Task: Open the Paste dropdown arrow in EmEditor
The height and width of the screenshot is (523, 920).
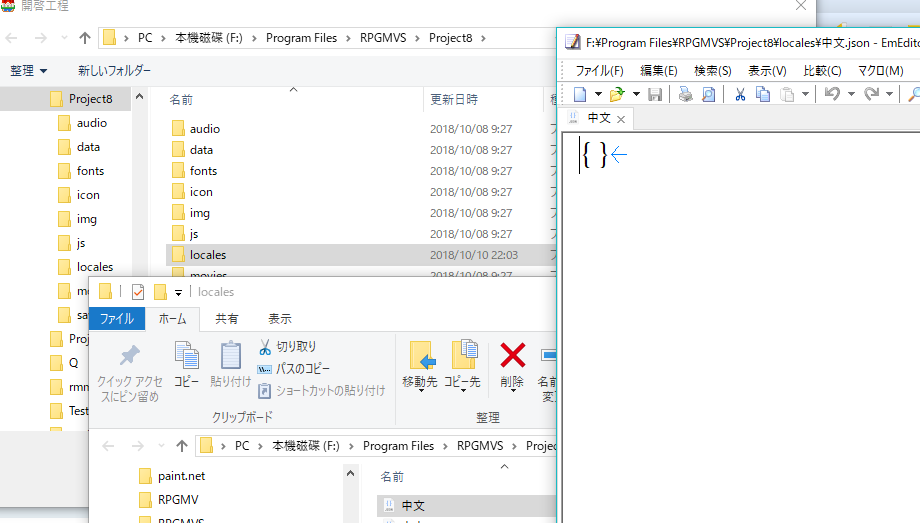Action: tap(805, 94)
